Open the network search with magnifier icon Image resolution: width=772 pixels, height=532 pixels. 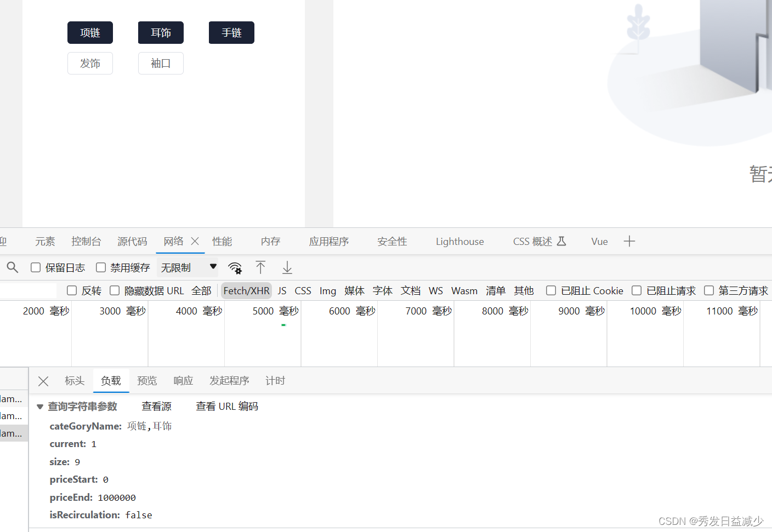coord(12,267)
